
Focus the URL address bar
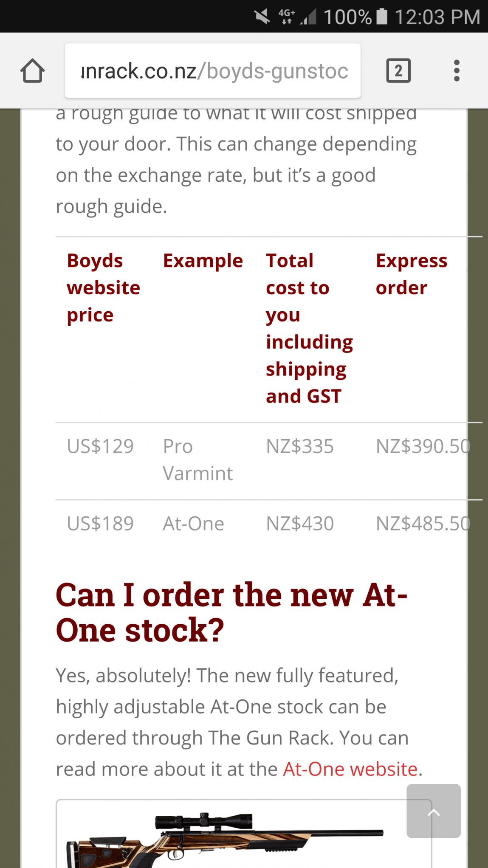(x=213, y=70)
